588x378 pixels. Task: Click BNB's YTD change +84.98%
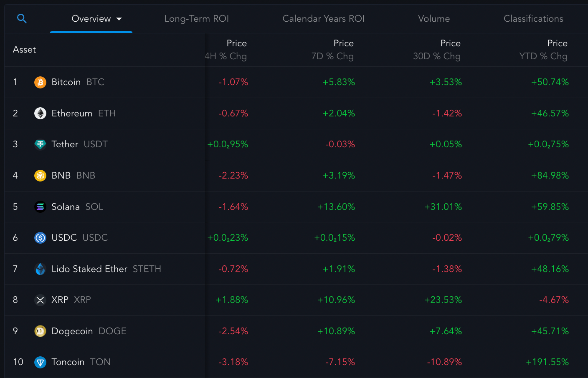click(x=550, y=176)
